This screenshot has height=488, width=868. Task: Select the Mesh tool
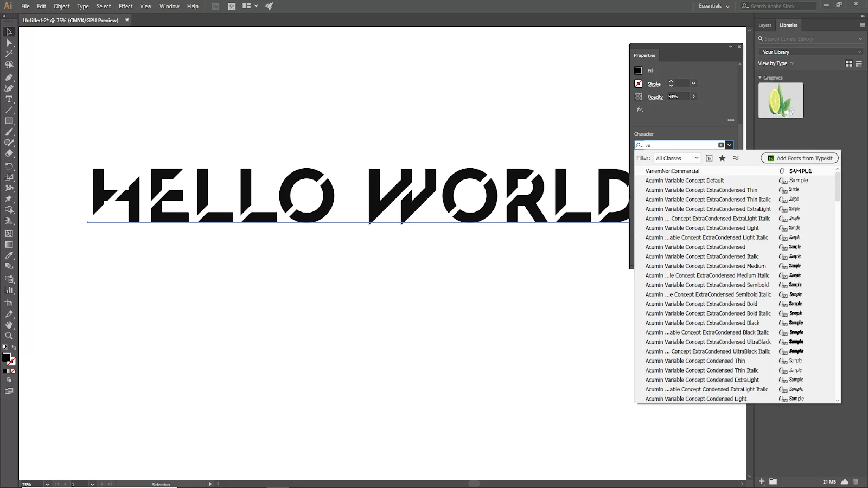9,234
